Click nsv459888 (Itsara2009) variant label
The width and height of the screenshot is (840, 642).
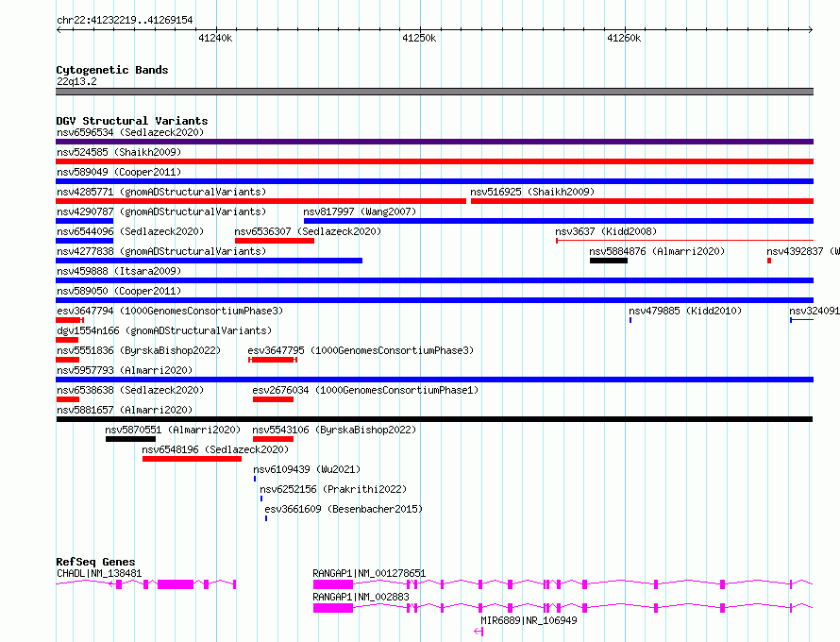pyautogui.click(x=119, y=271)
